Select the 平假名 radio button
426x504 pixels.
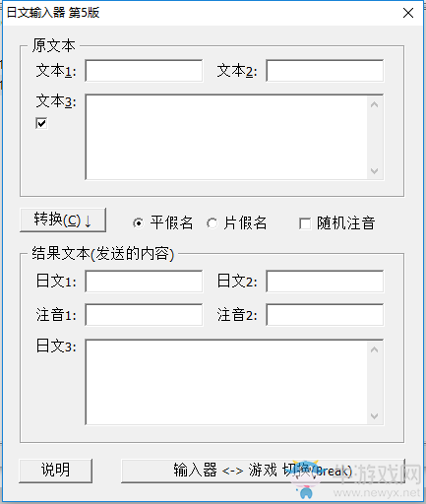[x=139, y=223]
